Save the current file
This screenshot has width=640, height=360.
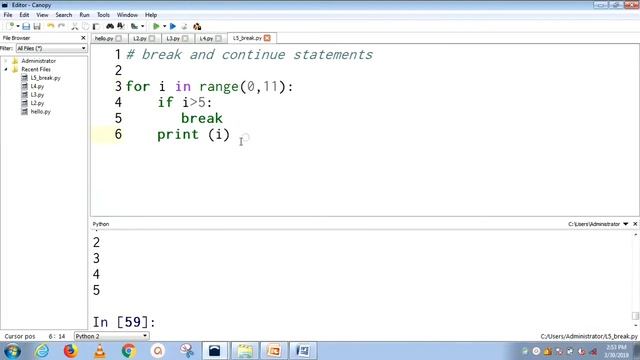(x=26, y=27)
